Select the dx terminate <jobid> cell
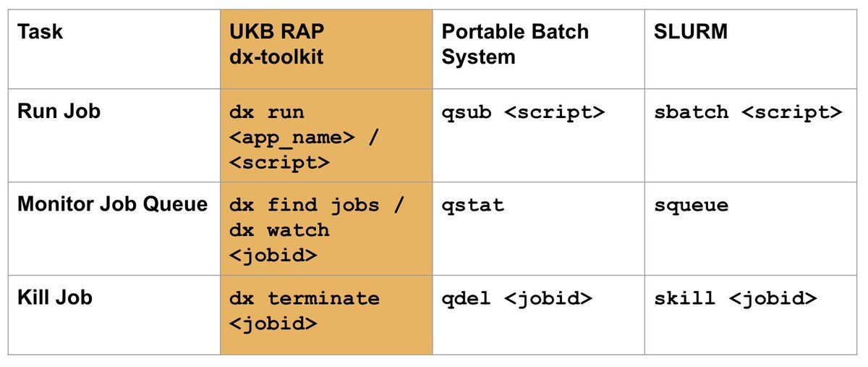The height and width of the screenshot is (367, 868). (326, 315)
